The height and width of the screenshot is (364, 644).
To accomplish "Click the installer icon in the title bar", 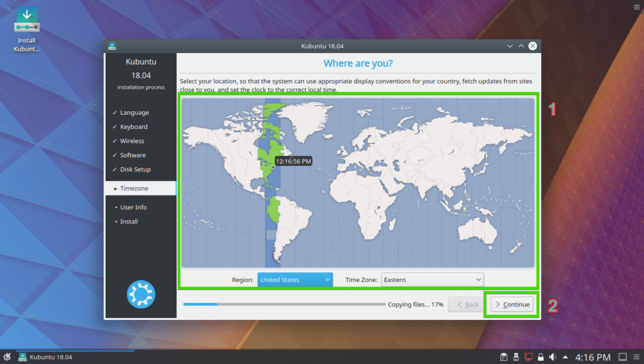I will pos(112,46).
